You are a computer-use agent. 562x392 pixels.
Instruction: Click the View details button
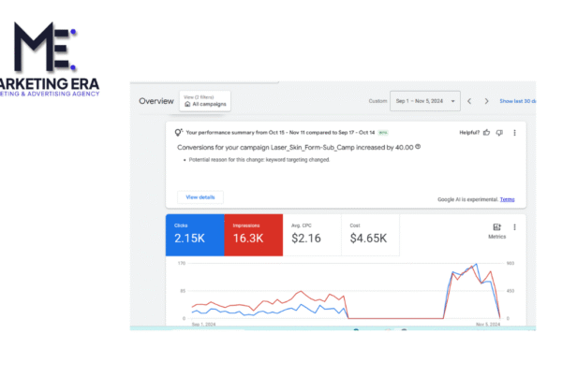click(200, 197)
